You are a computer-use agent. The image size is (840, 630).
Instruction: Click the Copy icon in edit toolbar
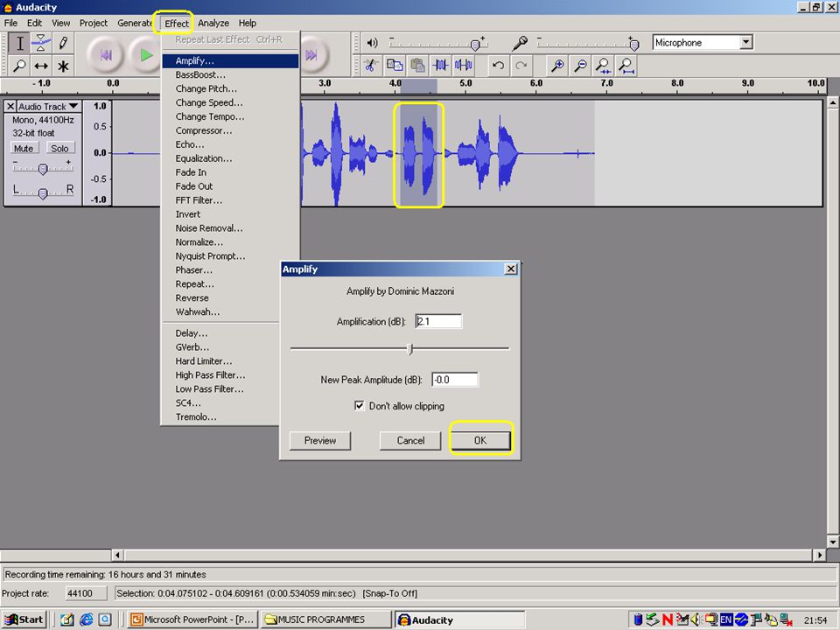click(x=395, y=66)
